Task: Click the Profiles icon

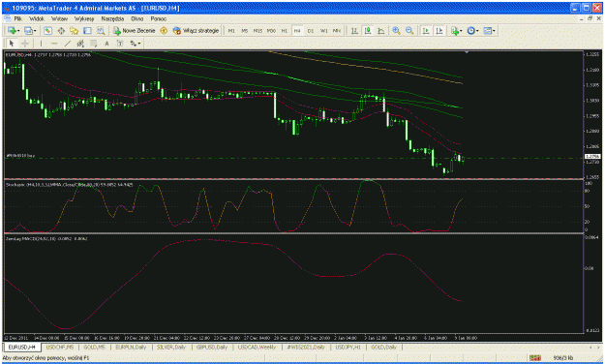Action: 28,30
